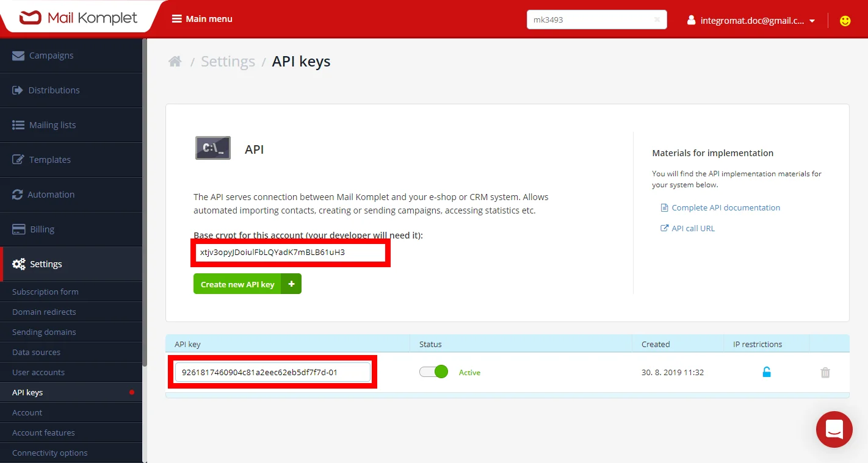Viewport: 868px width, 463px height.
Task: Clear the mk3493 search field
Action: click(x=657, y=20)
